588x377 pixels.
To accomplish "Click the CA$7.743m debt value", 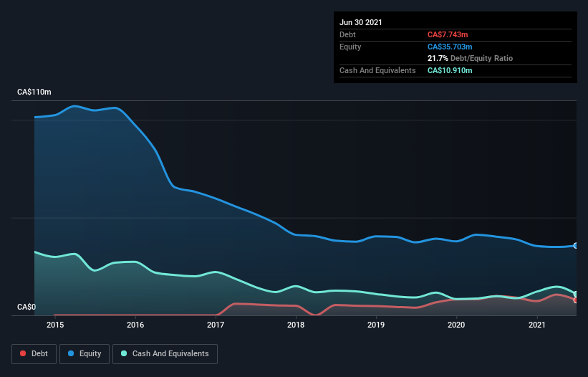I will tap(448, 34).
